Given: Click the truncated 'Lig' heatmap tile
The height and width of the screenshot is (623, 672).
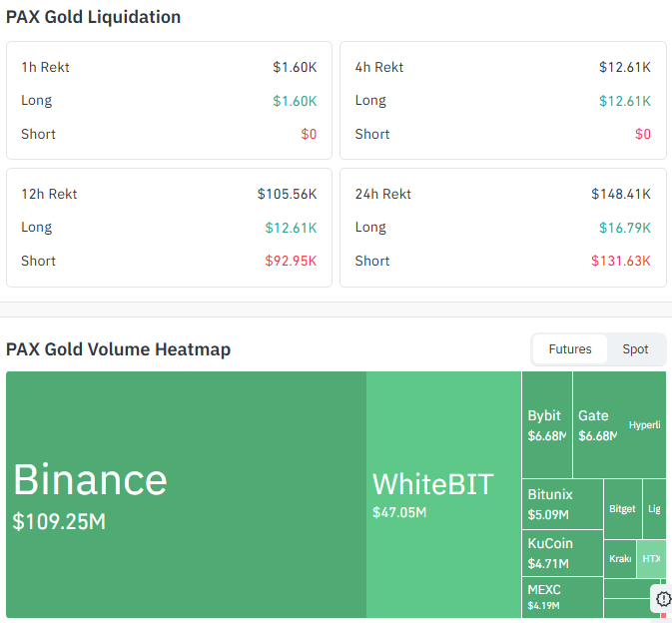Looking at the screenshot, I should coord(654,508).
